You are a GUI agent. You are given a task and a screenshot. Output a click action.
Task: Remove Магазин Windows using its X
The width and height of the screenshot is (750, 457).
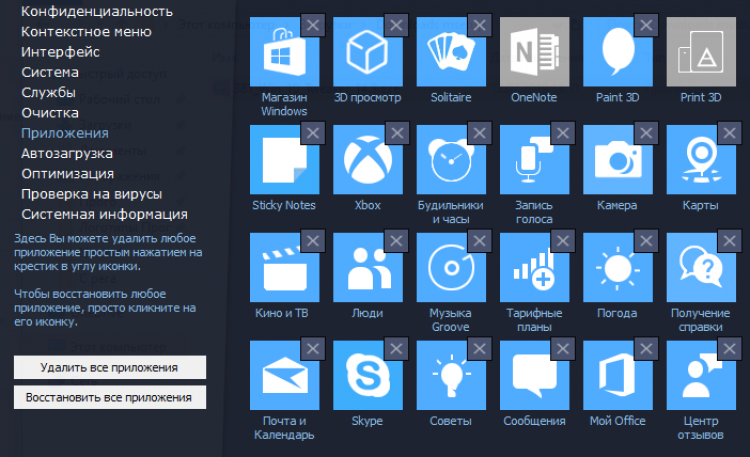click(x=313, y=25)
